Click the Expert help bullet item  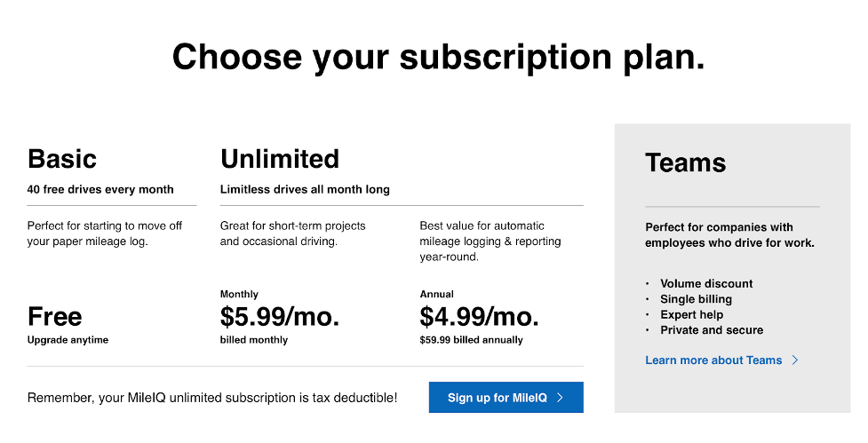[691, 314]
